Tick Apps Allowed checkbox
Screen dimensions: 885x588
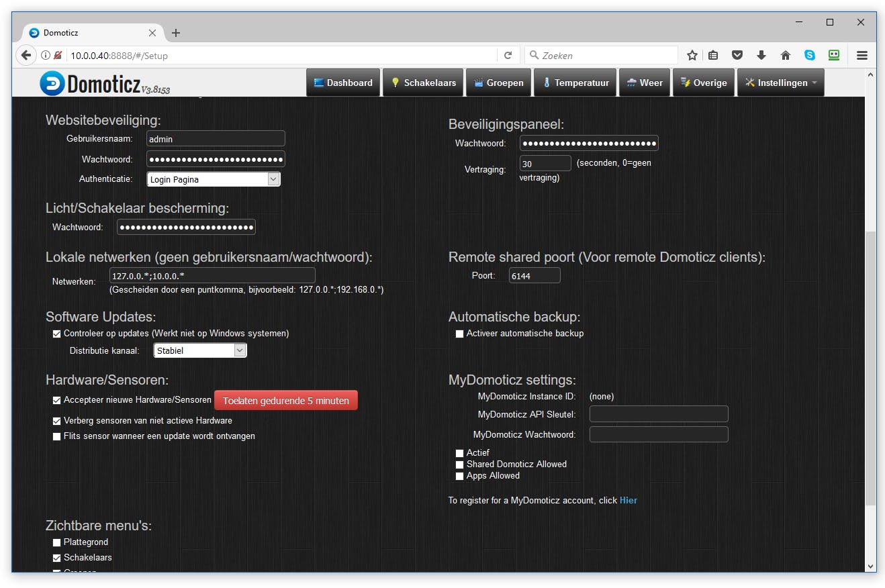(460, 476)
